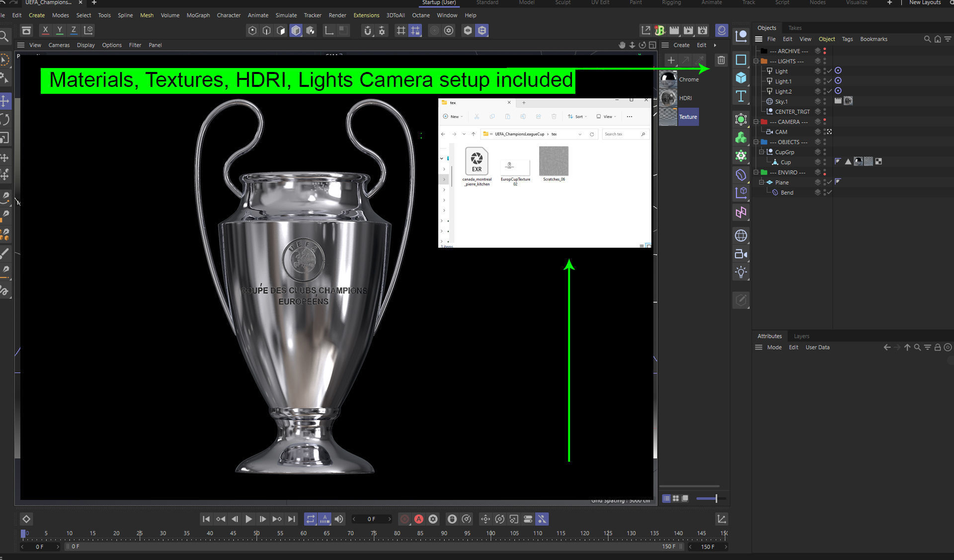The image size is (954, 560).
Task: Click highlighted workplane lock grid icon
Action: click(x=415, y=31)
